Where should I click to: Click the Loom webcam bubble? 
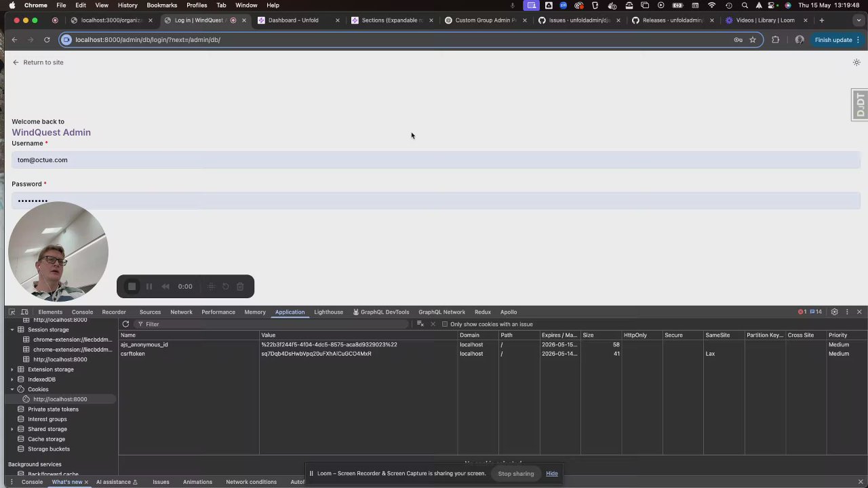pyautogui.click(x=58, y=251)
